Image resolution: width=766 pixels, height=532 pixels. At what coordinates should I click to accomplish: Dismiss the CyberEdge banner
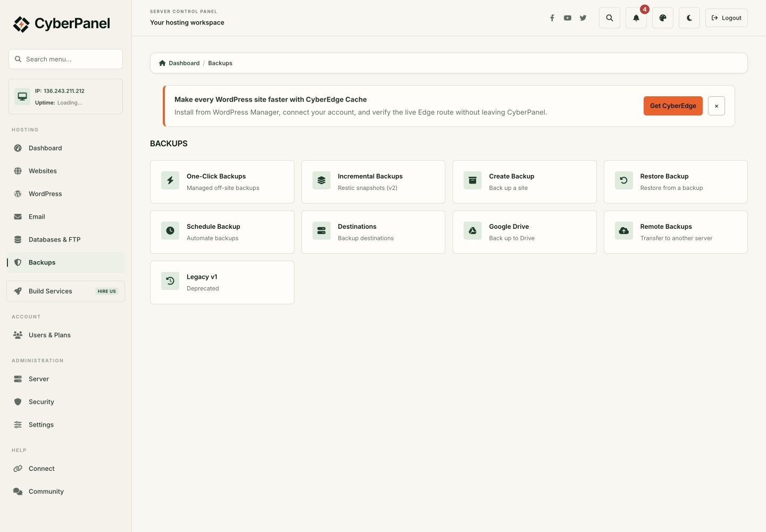[717, 106]
